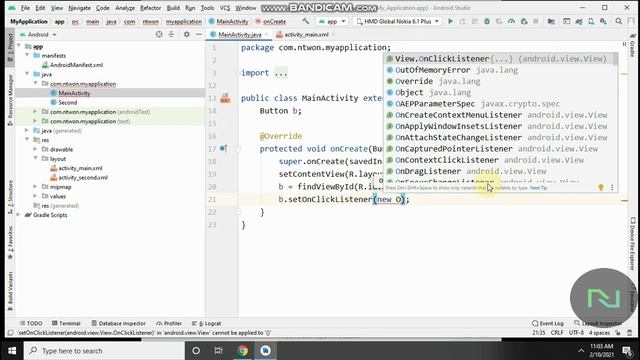This screenshot has width=640, height=360.
Task: Click the Stop toolbar icon
Action: 536,21
